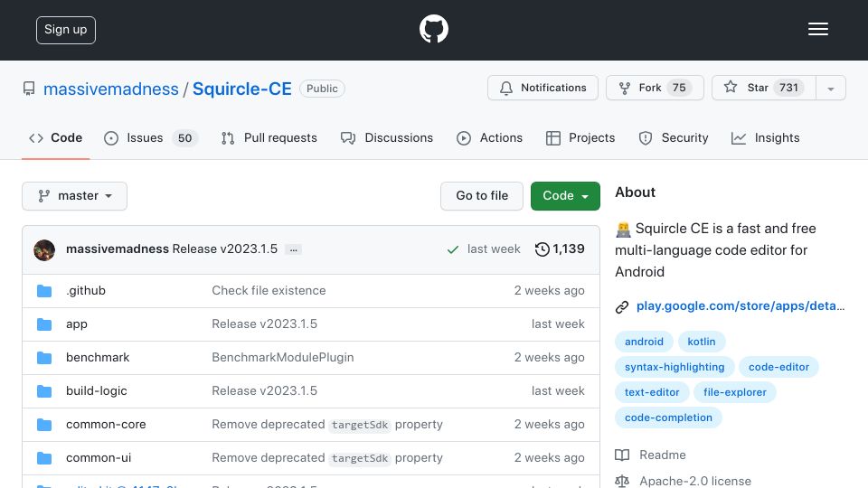Open the build-logic folder
Image resolution: width=868 pixels, height=488 pixels.
point(97,391)
